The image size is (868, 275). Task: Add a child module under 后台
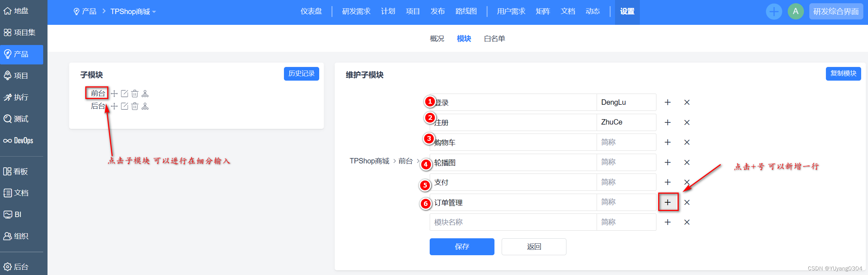coord(114,106)
